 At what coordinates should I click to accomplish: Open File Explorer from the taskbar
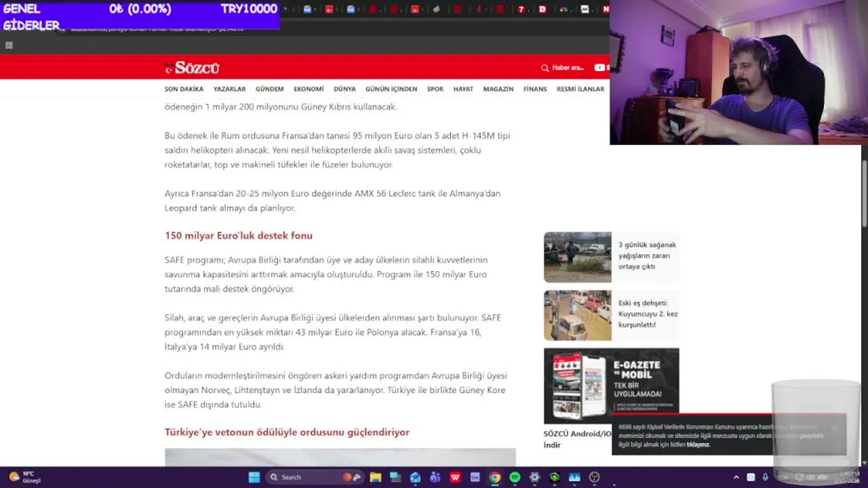pyautogui.click(x=376, y=477)
